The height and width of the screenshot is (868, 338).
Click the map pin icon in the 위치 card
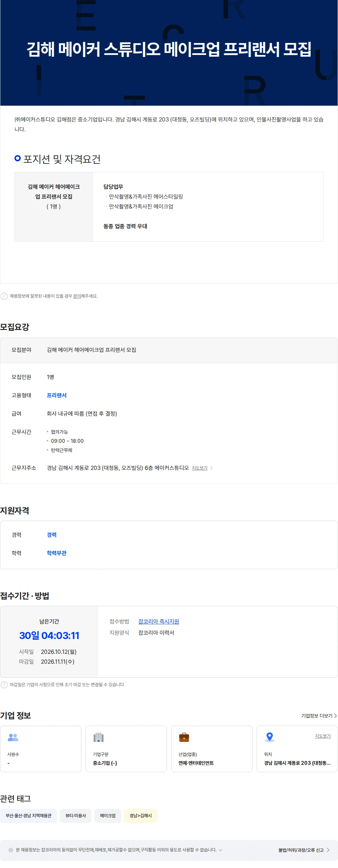[270, 737]
